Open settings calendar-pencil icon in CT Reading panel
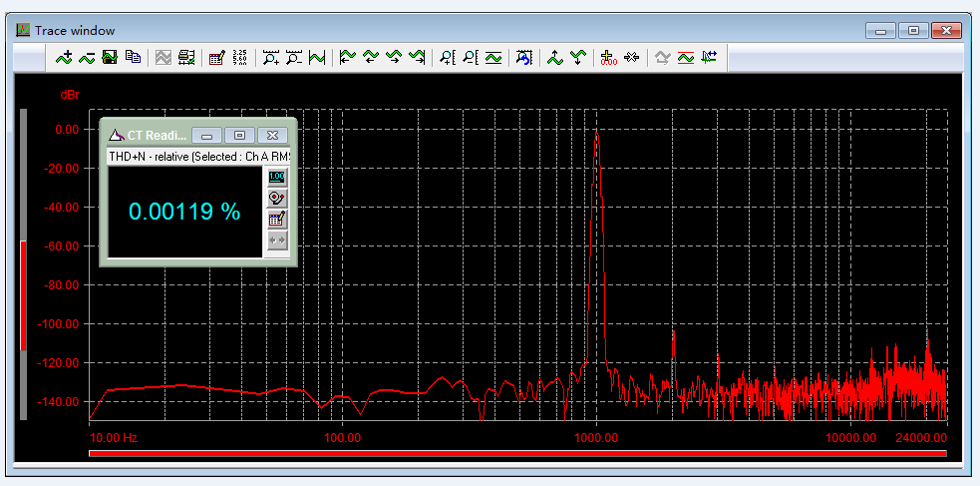The width and height of the screenshot is (980, 486). tap(277, 219)
